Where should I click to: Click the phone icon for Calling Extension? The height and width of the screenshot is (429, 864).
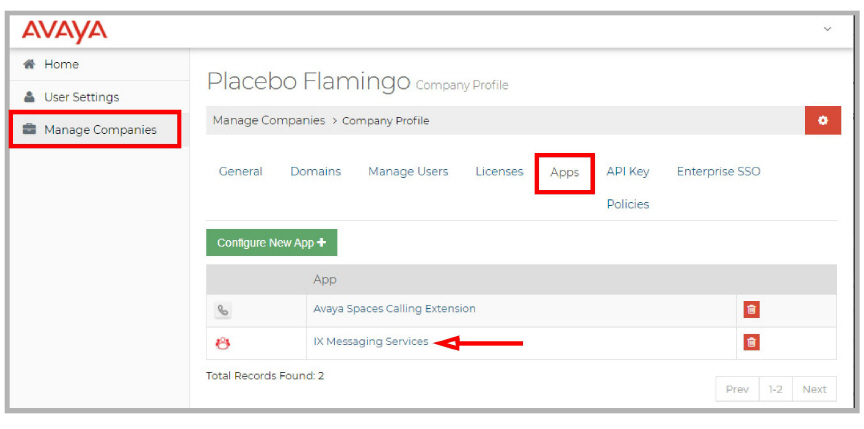pyautogui.click(x=223, y=311)
